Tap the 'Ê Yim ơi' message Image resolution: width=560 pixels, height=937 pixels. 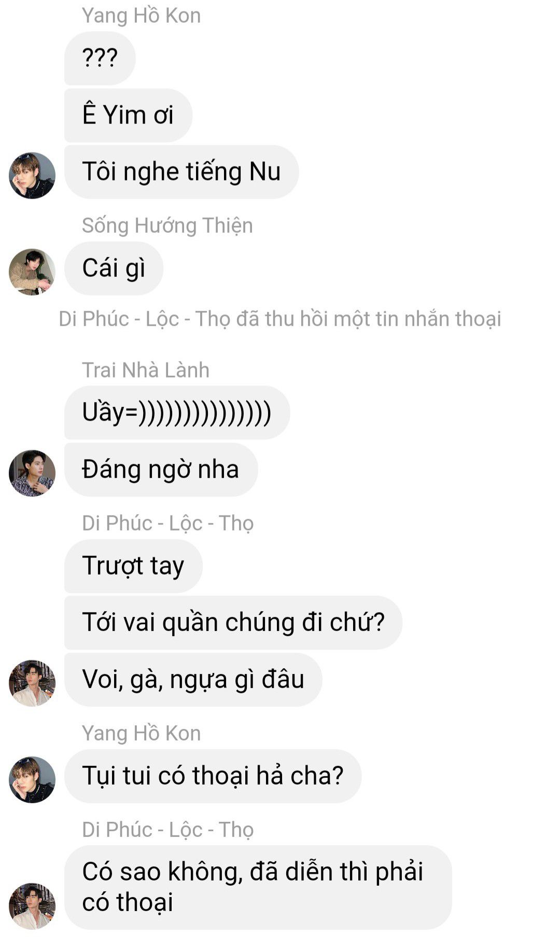128,115
